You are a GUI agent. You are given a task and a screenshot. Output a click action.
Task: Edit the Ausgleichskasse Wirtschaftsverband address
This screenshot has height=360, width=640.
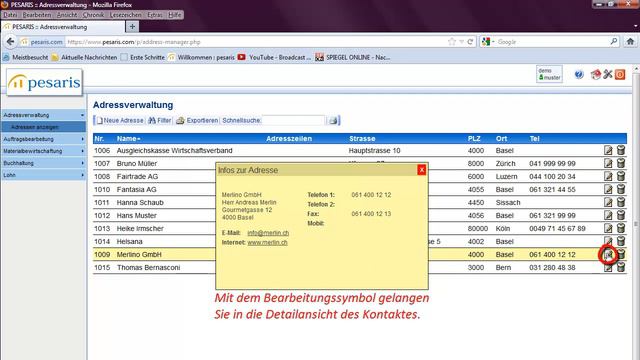click(x=608, y=150)
